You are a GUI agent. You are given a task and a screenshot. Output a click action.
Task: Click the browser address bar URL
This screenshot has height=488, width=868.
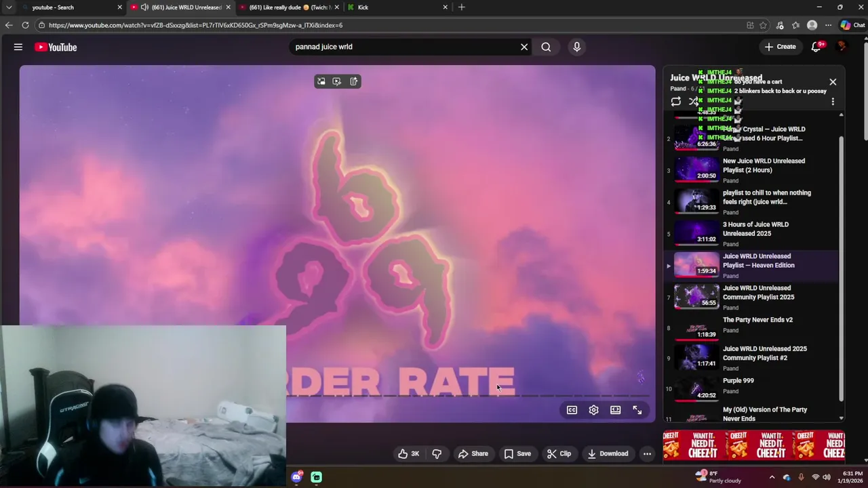[x=195, y=25]
